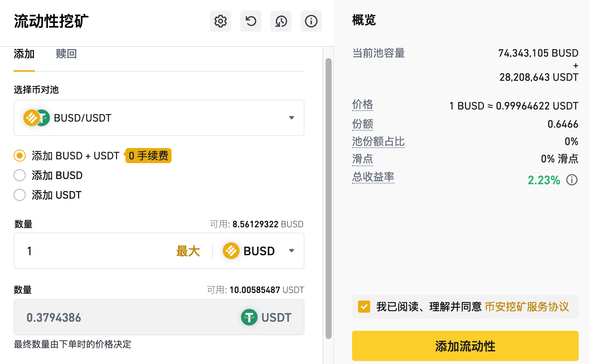590x364 pixels.
Task: Uncheck the service agreement checkbox
Action: click(x=364, y=307)
